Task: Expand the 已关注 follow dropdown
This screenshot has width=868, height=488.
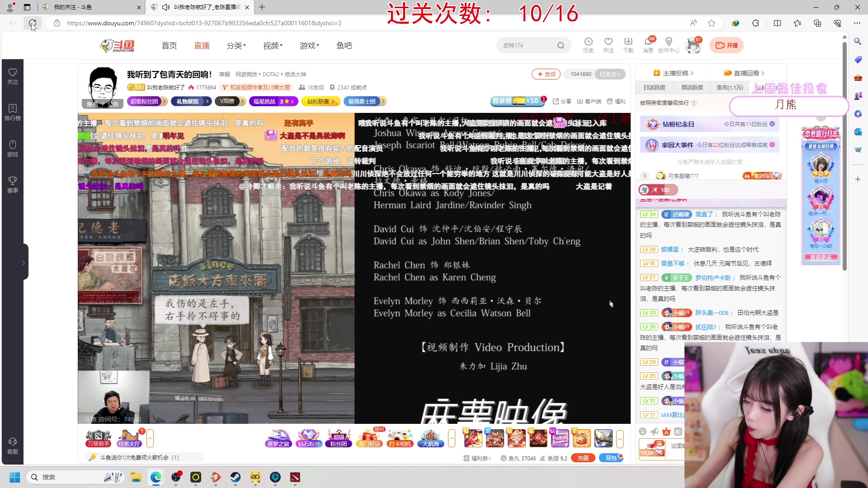Action: (x=611, y=74)
